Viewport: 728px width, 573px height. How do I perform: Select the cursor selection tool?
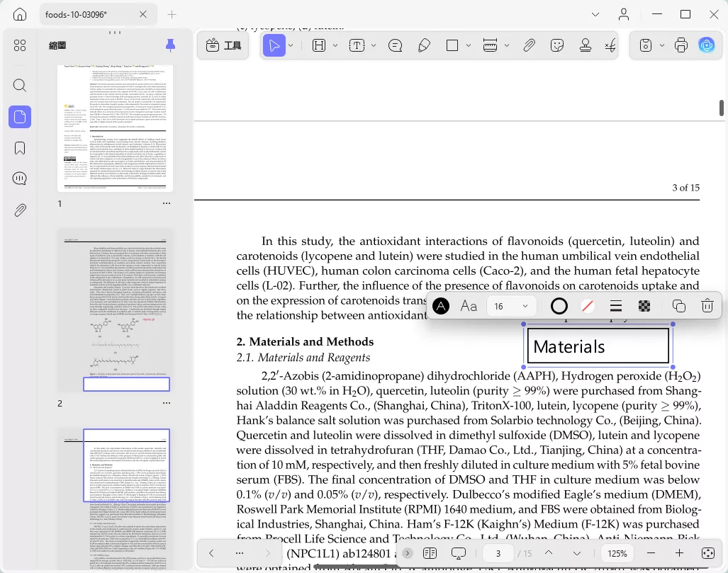tap(274, 45)
